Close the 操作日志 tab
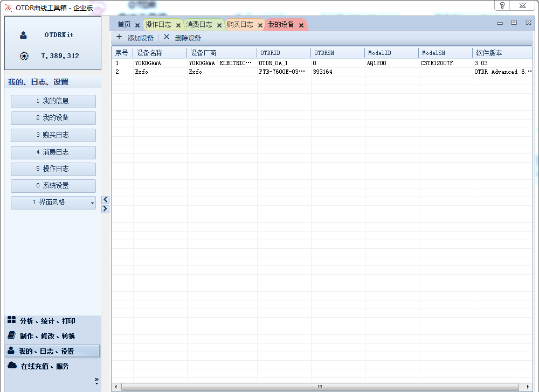The width and height of the screenshot is (539, 392). click(178, 25)
